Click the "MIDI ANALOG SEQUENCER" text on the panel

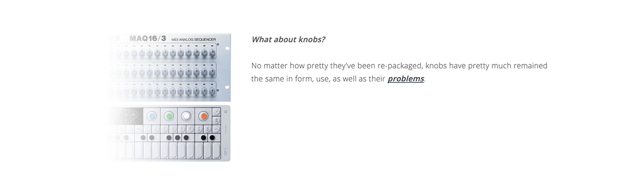(190, 40)
